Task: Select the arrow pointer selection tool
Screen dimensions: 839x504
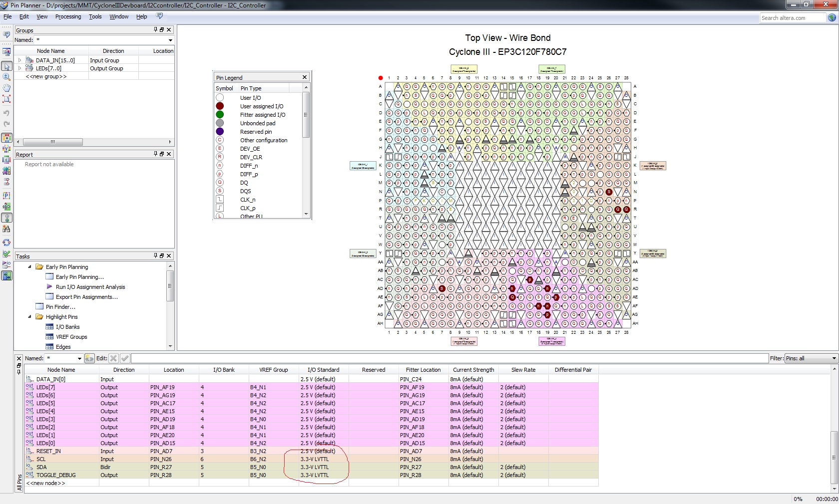Action: (x=6, y=66)
